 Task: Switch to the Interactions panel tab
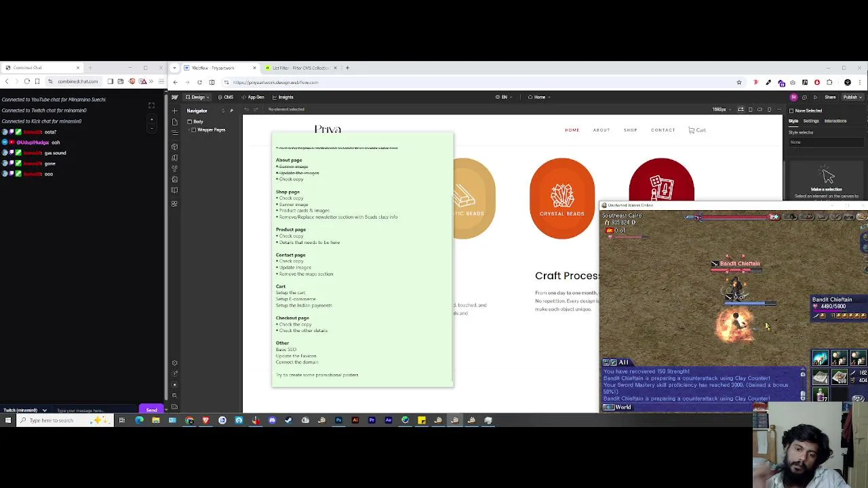click(835, 121)
